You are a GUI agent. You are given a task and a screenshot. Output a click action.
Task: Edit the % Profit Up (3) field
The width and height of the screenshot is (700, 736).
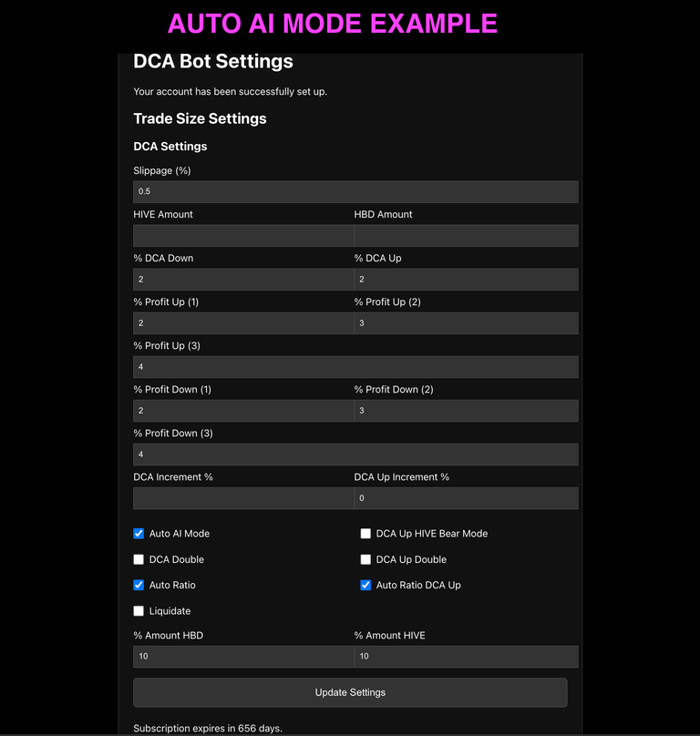(355, 366)
